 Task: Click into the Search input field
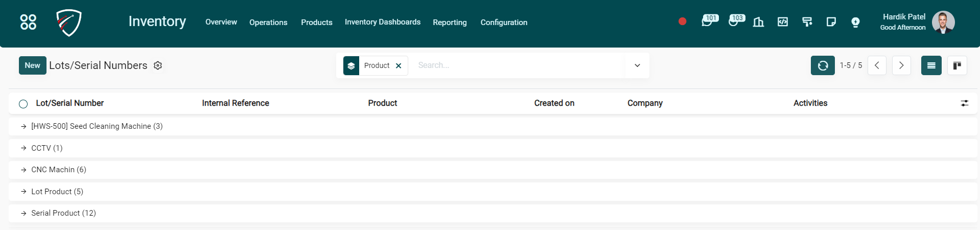coord(516,65)
